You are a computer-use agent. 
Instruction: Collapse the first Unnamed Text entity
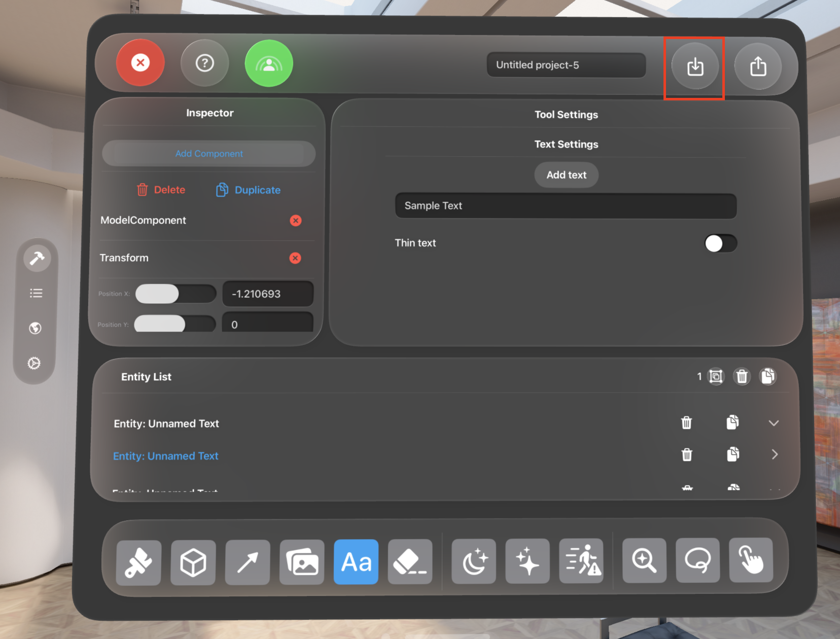click(774, 423)
